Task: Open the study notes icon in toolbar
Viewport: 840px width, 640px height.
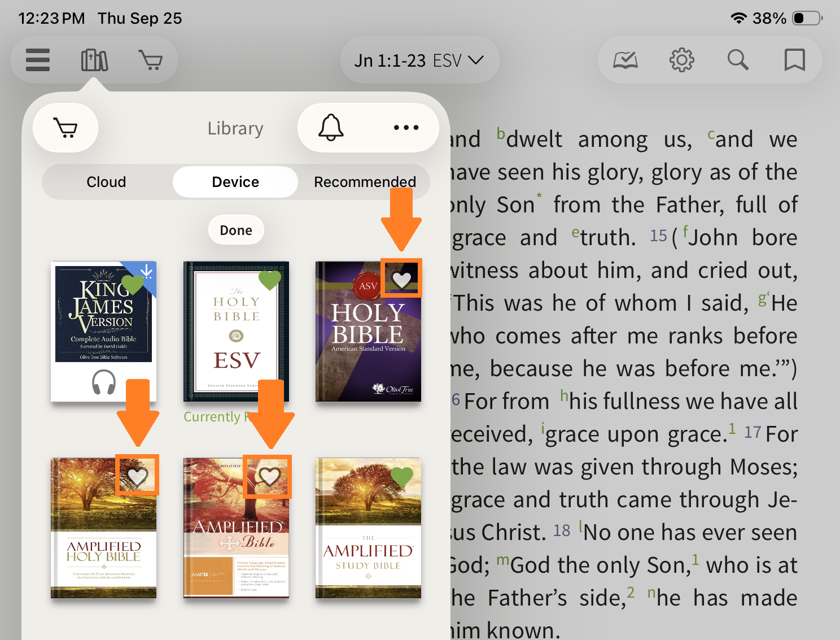Action: [x=625, y=60]
